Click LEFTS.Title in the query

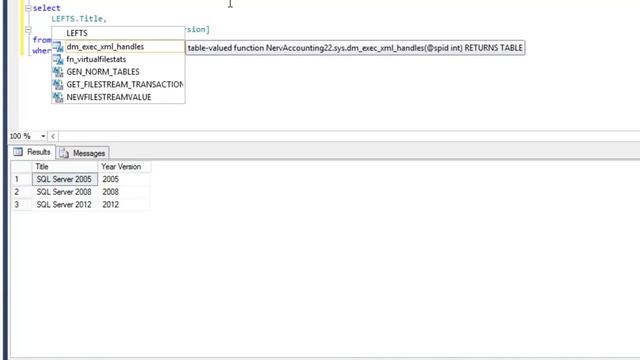[79, 19]
